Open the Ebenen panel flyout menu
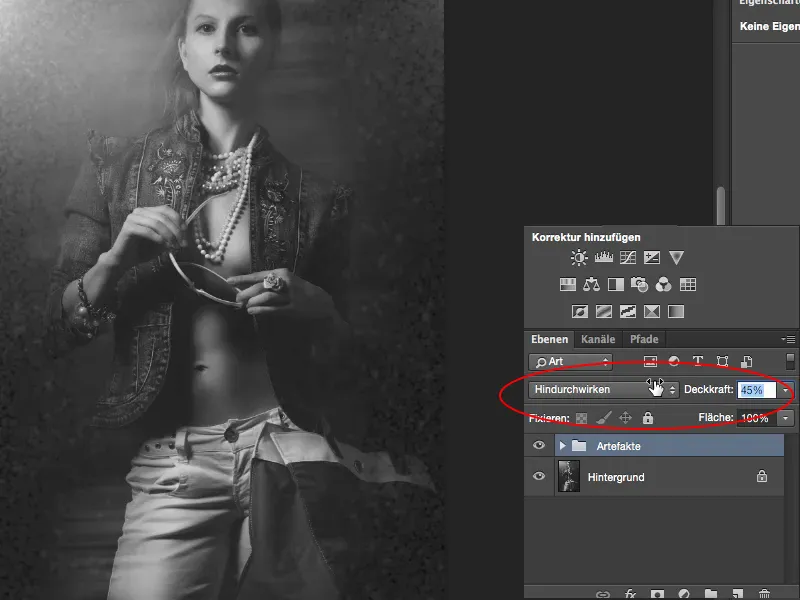 coord(788,339)
